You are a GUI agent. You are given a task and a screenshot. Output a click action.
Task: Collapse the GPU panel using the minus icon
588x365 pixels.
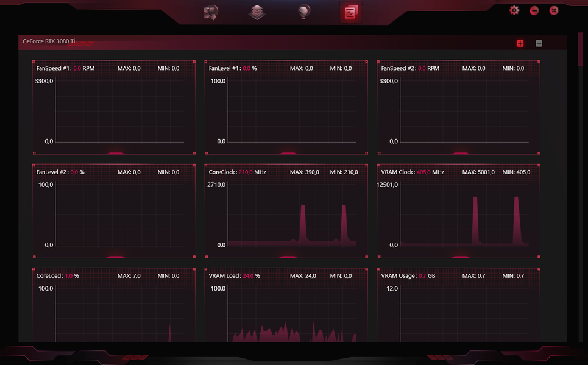tap(539, 43)
